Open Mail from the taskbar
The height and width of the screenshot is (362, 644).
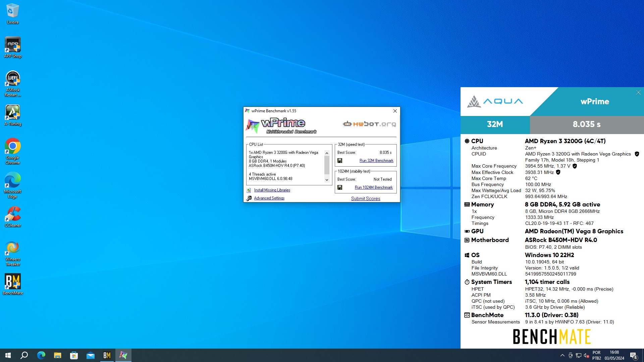tap(90, 355)
